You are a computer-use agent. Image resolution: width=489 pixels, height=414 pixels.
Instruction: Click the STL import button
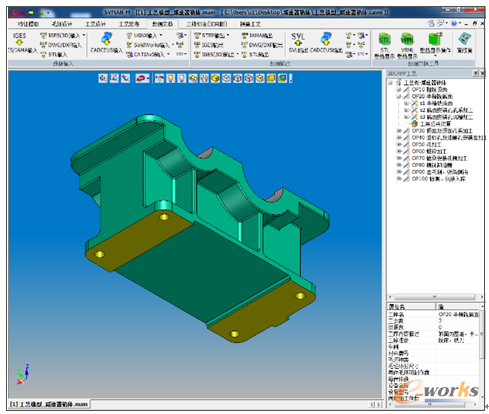[x=54, y=54]
